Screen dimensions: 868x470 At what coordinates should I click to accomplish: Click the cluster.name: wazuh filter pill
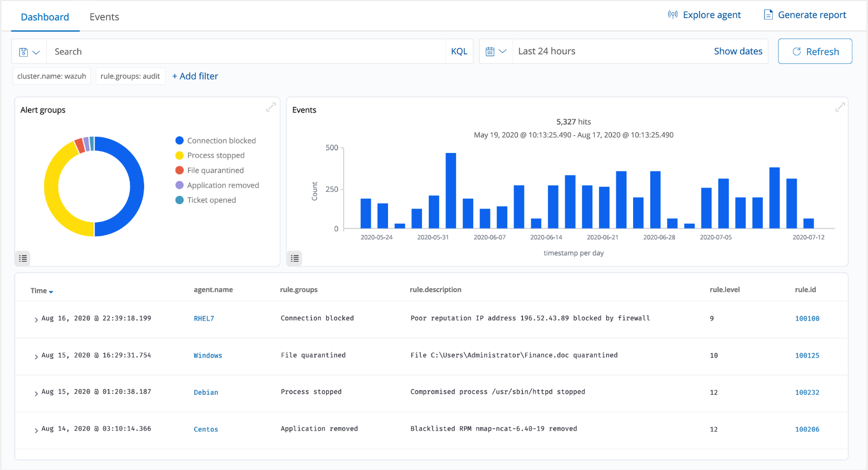[x=52, y=76]
